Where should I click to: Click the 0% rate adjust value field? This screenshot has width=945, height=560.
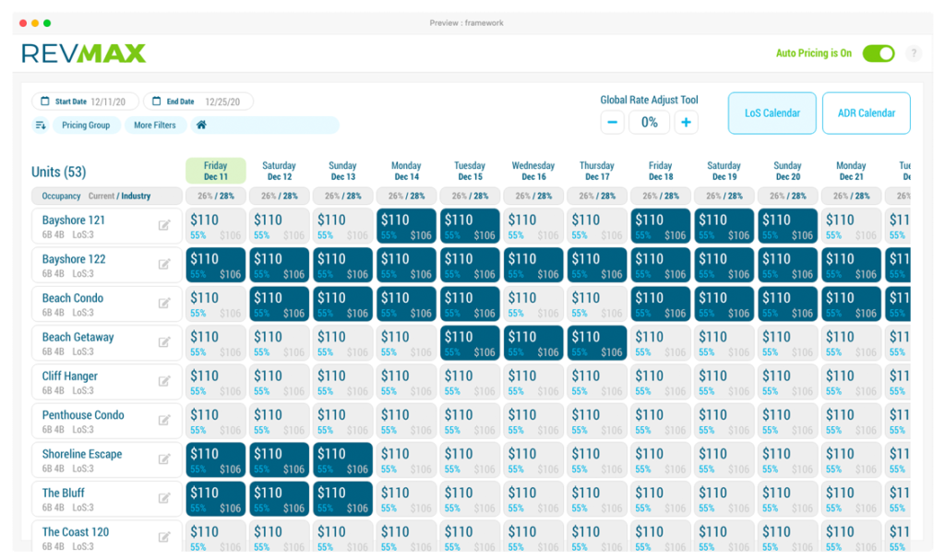650,121
